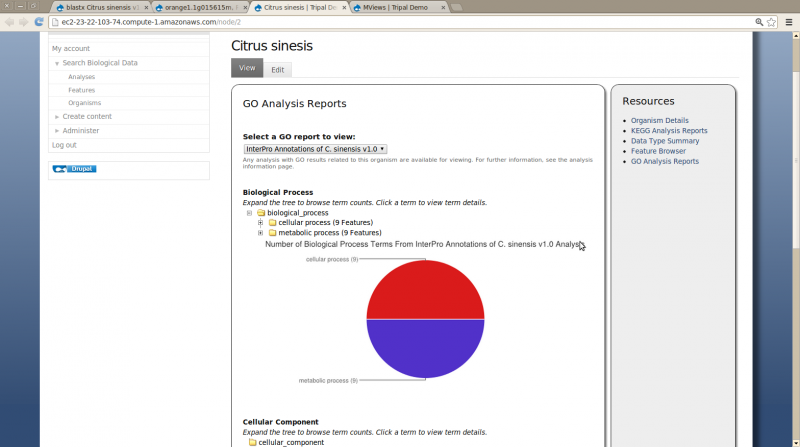Click the biological_process folder icon
This screenshot has height=447, width=800.
tap(261, 213)
